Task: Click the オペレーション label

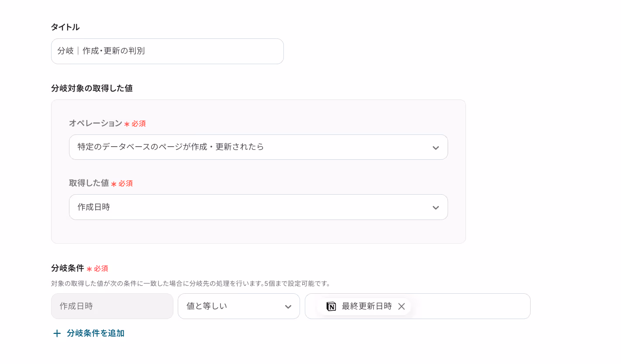Action: click(x=96, y=124)
